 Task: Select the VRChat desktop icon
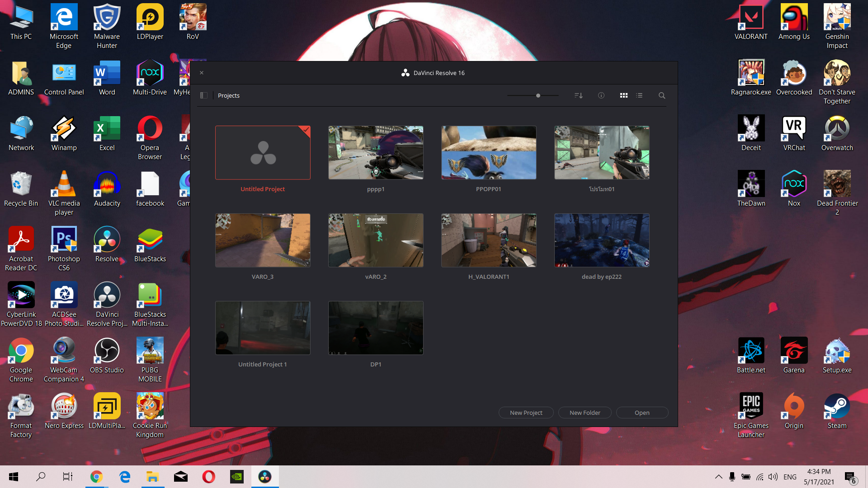[794, 133]
